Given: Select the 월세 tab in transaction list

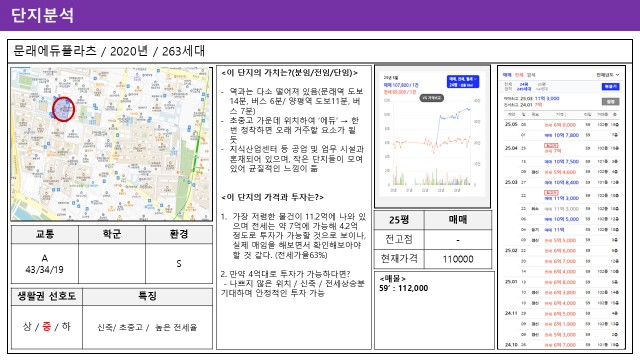Looking at the screenshot, I should click(x=531, y=75).
